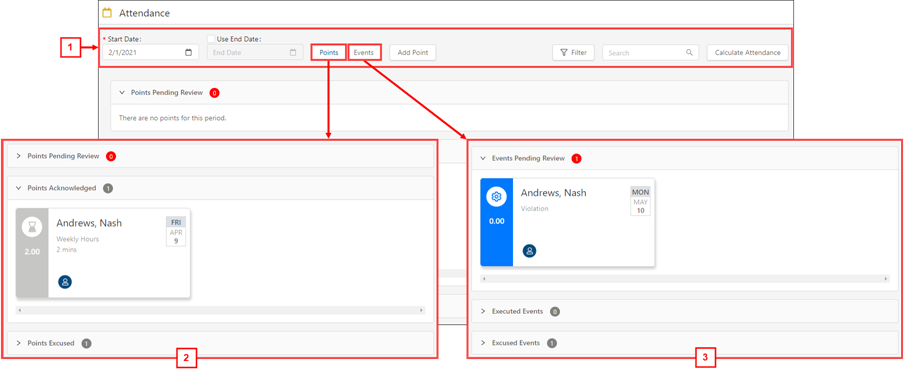Click the 0.00 value on Violation card
Viewport: 904px width, 369px height.
click(x=496, y=221)
